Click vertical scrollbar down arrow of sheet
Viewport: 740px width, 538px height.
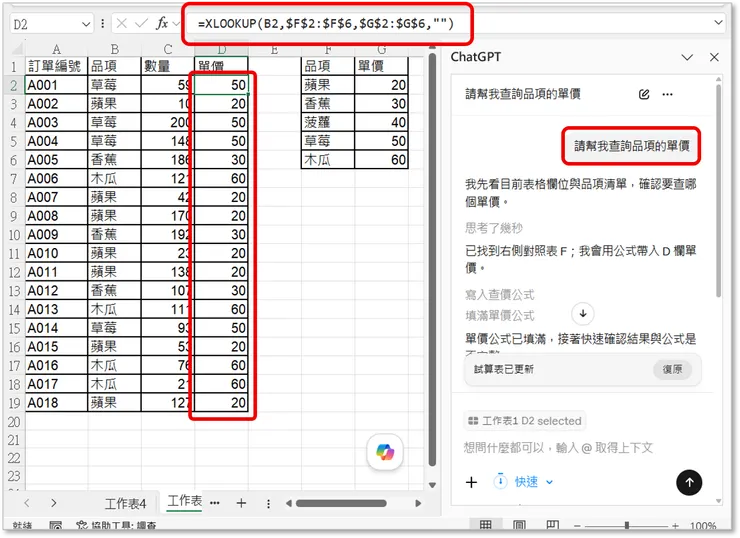coord(432,485)
